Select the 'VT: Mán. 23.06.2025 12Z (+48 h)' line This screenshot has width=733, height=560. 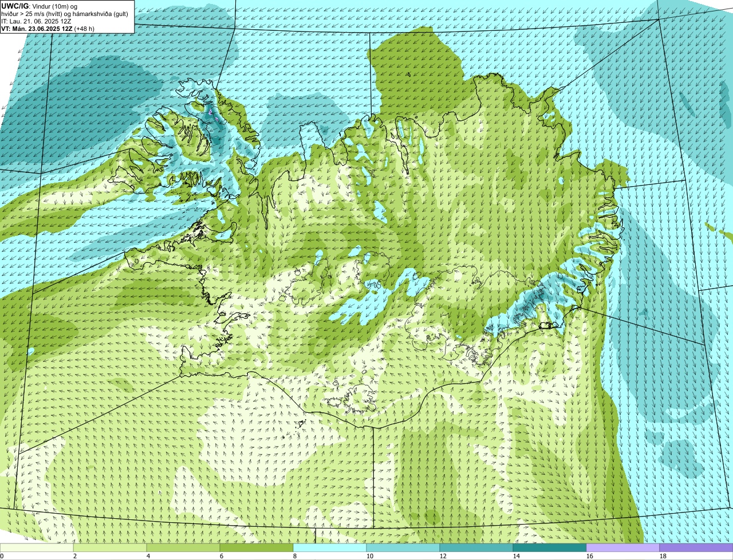[x=48, y=28]
